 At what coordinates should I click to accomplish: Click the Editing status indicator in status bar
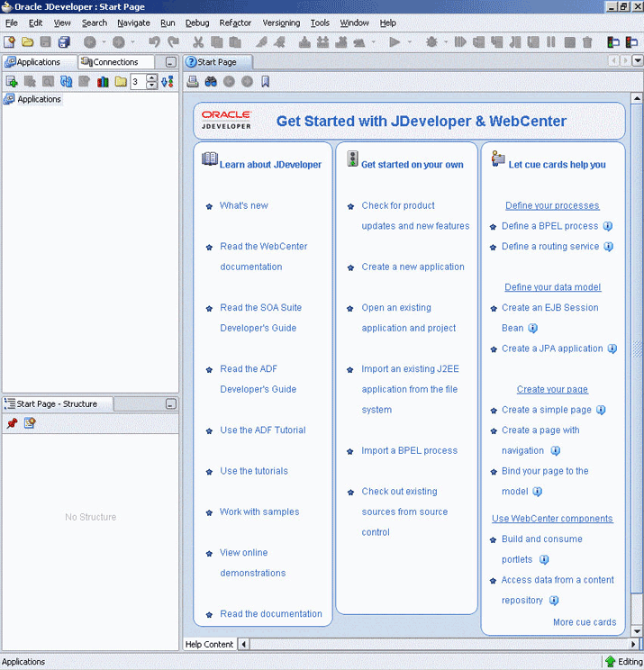(x=624, y=662)
